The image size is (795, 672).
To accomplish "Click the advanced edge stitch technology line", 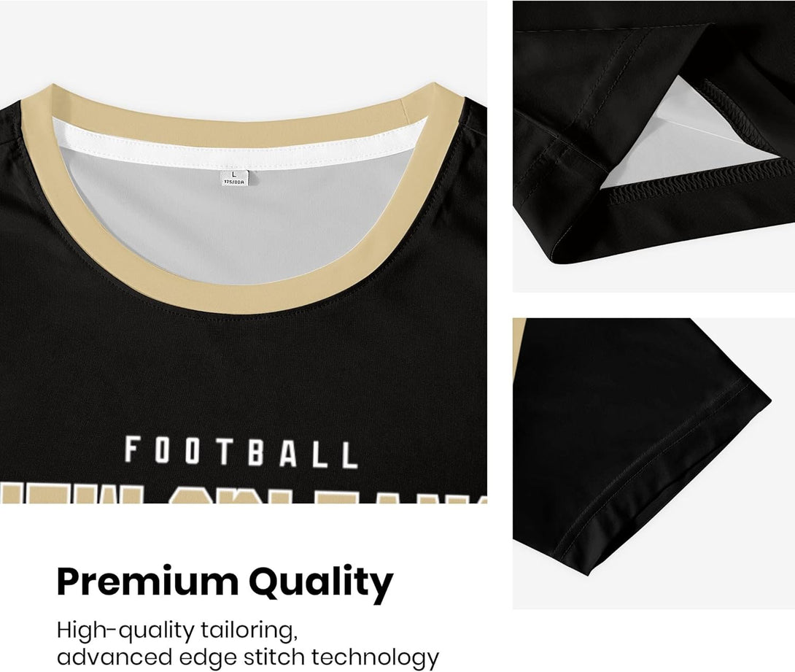I will [x=248, y=657].
